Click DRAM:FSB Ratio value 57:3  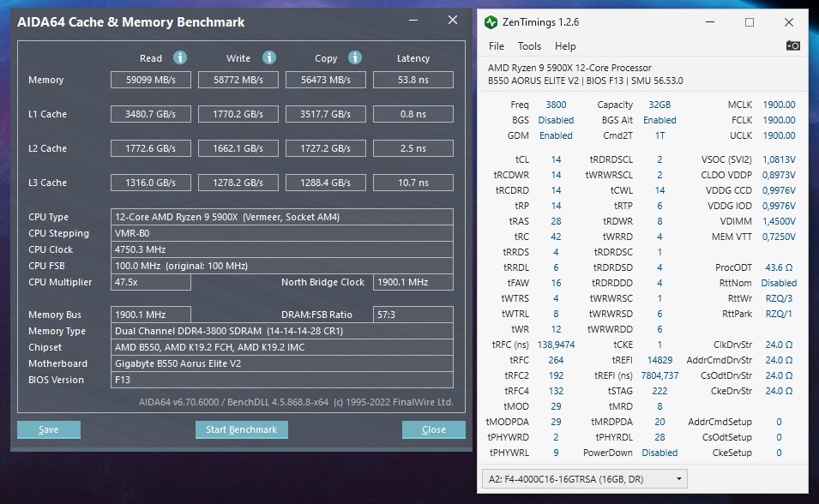point(413,315)
